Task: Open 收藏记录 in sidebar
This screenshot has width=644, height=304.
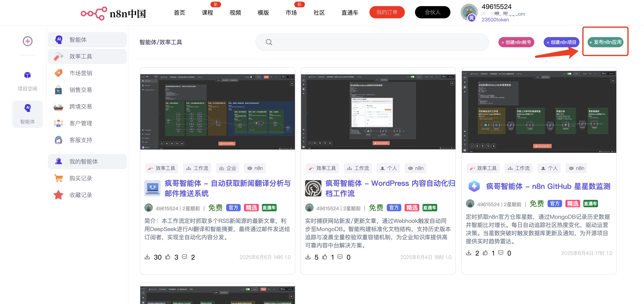Action: (x=87, y=195)
